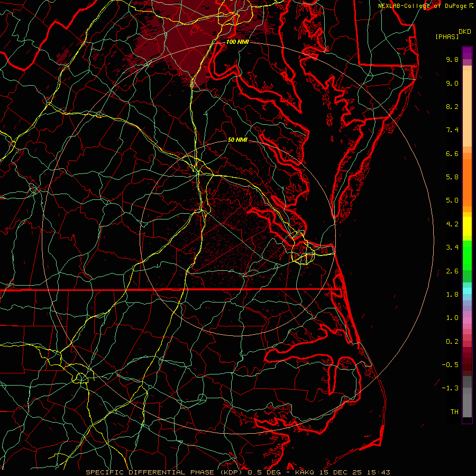This screenshot has height=476, width=476.
Task: Click the -0.5 value on the color scale
Action: click(450, 365)
